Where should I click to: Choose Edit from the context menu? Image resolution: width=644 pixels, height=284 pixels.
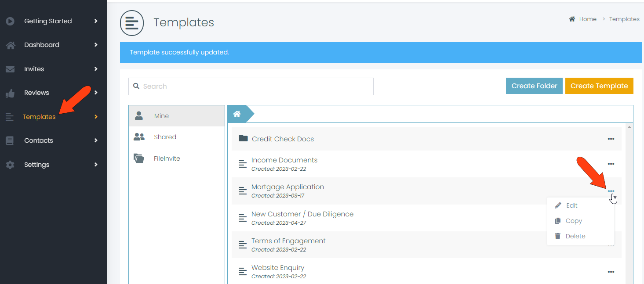[571, 205]
